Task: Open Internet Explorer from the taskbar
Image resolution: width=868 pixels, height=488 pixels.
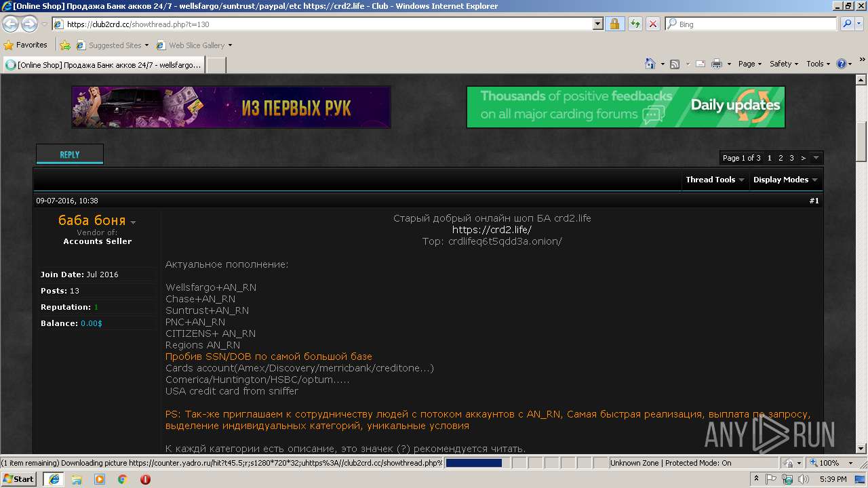Action: 54,479
